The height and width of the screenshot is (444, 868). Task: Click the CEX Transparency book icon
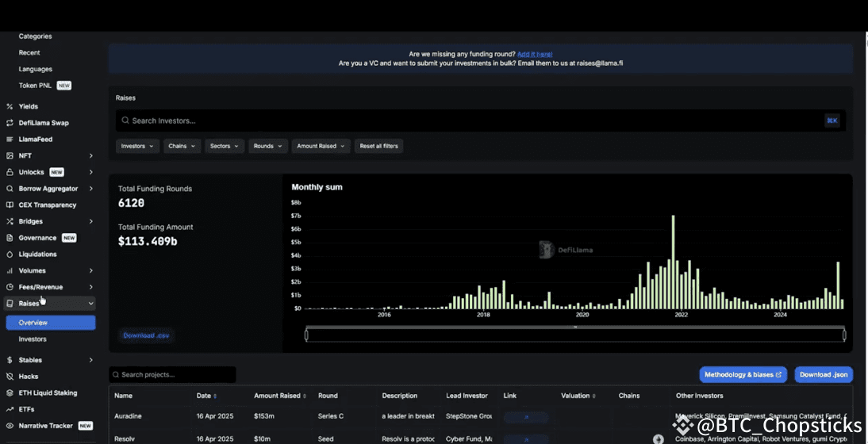10,205
